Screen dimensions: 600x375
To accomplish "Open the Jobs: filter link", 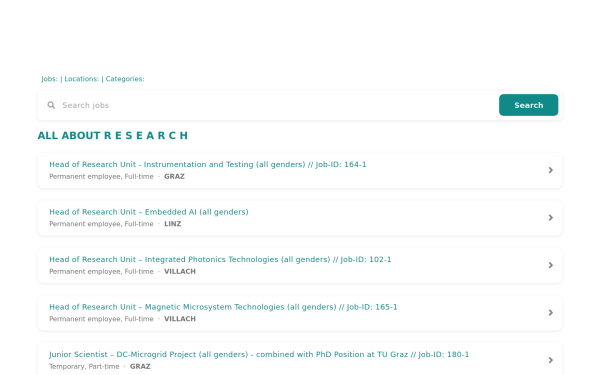I will pos(49,79).
